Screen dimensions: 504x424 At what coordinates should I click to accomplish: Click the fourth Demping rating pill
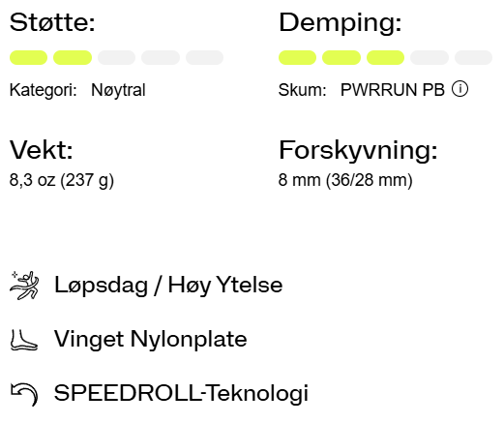click(x=430, y=58)
